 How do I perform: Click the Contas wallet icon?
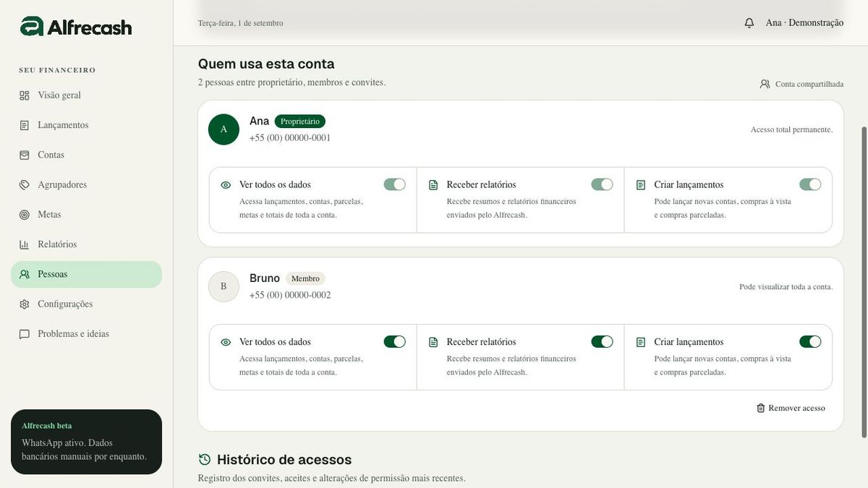[25, 155]
